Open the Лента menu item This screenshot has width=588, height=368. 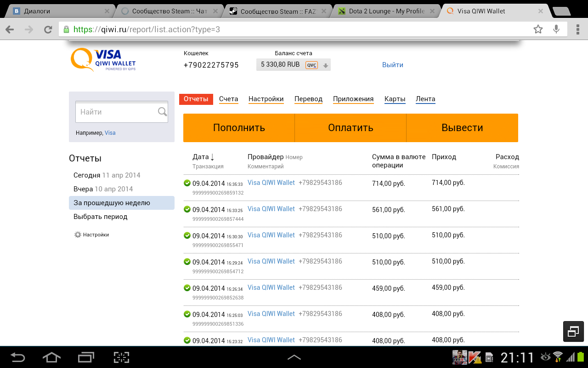pyautogui.click(x=425, y=99)
